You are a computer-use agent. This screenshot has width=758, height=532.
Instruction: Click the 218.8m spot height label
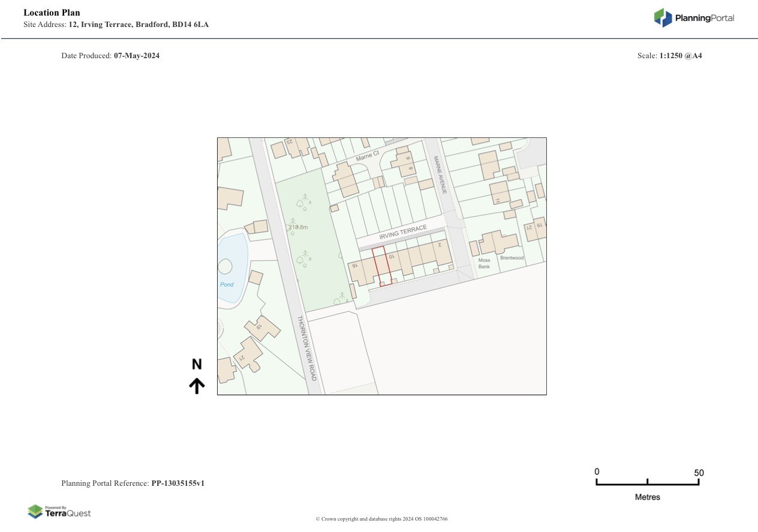click(298, 227)
